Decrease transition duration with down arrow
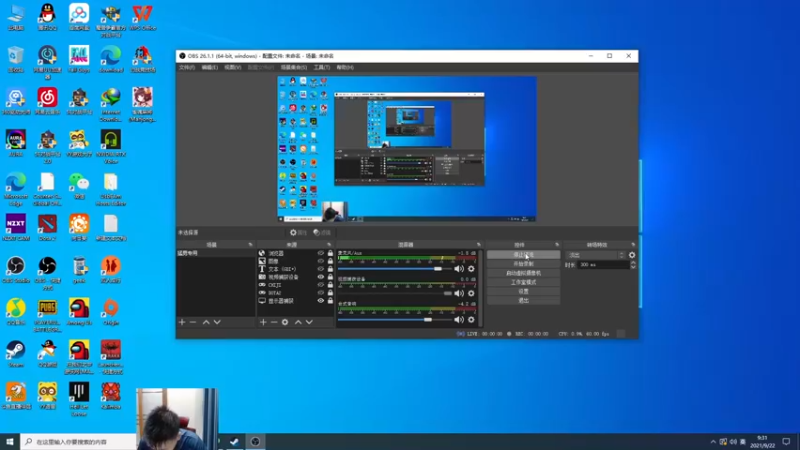This screenshot has height=450, width=800. pyautogui.click(x=633, y=267)
